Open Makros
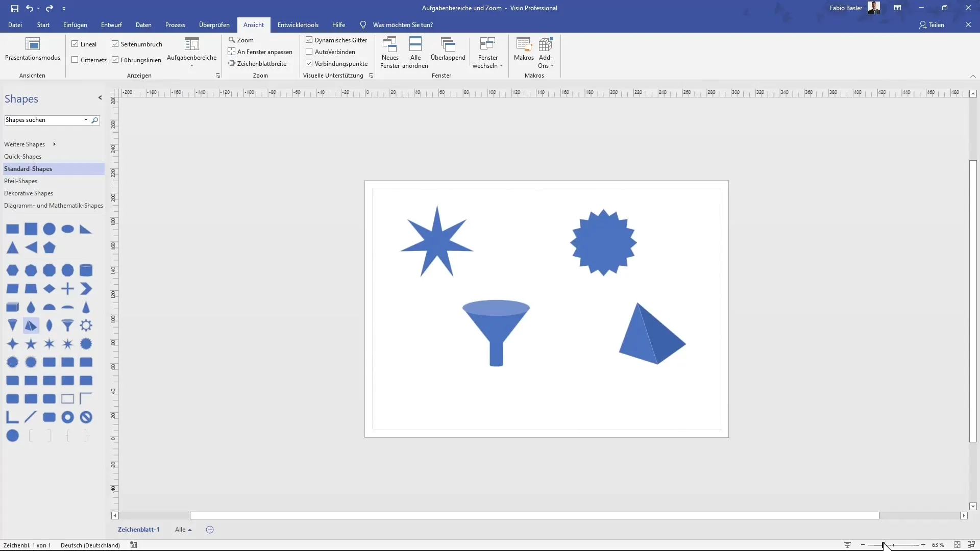The image size is (980, 551). point(524,49)
